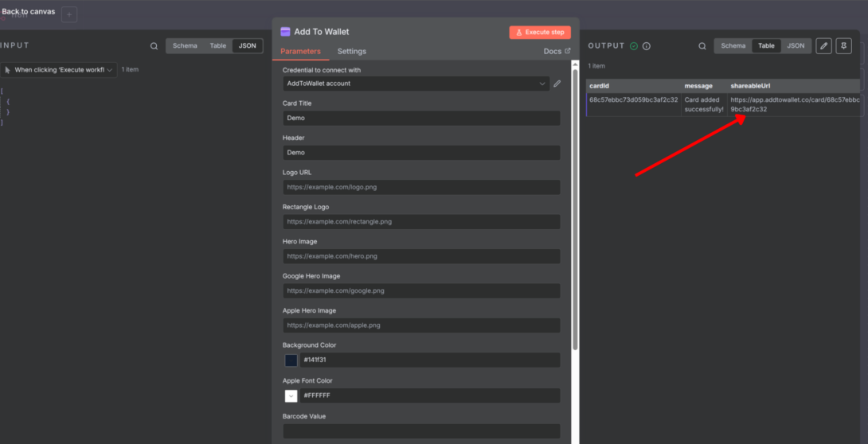Click the pencil edit output icon
The image size is (868, 444).
click(823, 46)
